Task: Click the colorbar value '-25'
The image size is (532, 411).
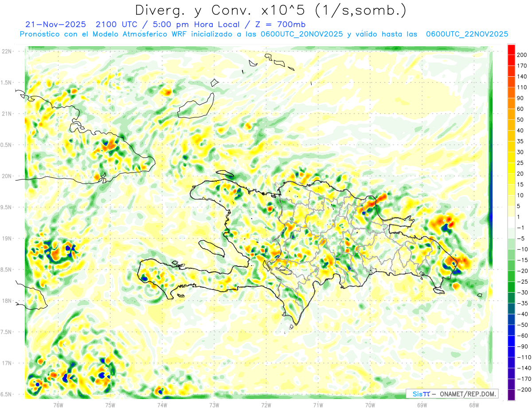Action: coord(522,282)
